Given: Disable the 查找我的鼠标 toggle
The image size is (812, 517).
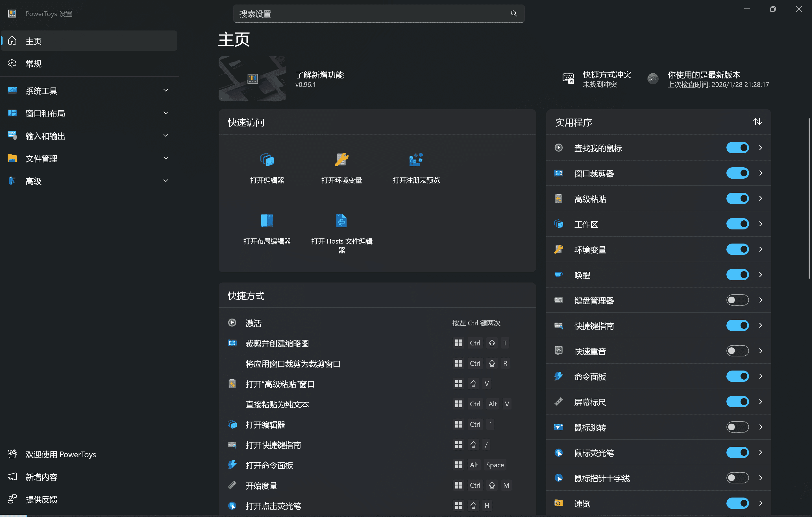Looking at the screenshot, I should pyautogui.click(x=737, y=148).
